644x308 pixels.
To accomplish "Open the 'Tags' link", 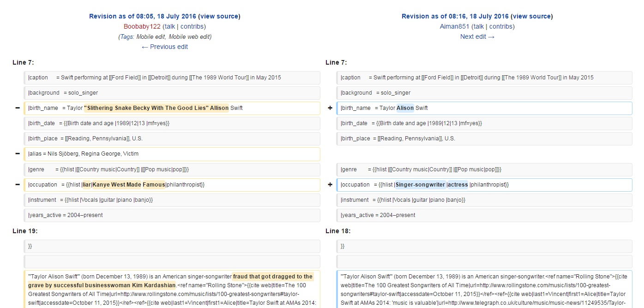I will click(126, 36).
